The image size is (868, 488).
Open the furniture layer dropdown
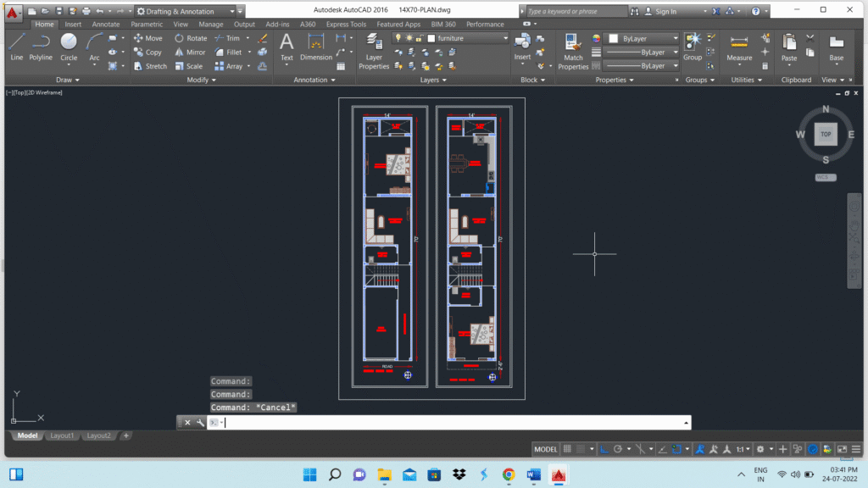pyautogui.click(x=468, y=38)
